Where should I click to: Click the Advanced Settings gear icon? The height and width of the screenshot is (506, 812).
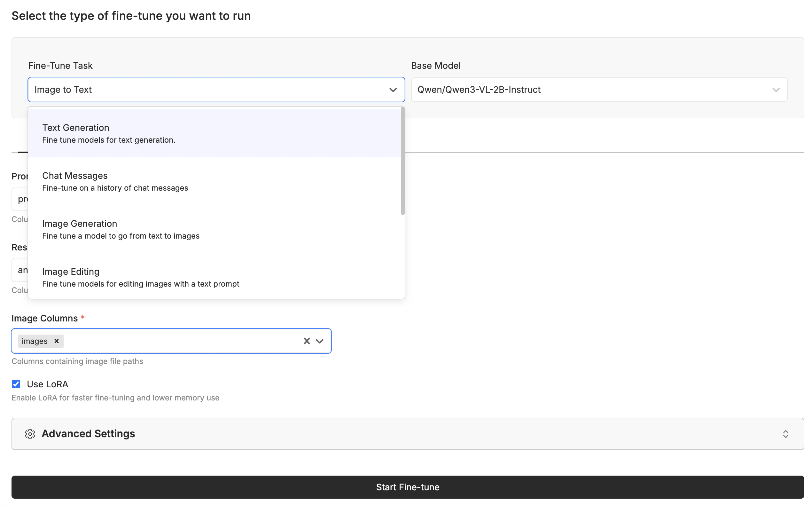click(30, 434)
